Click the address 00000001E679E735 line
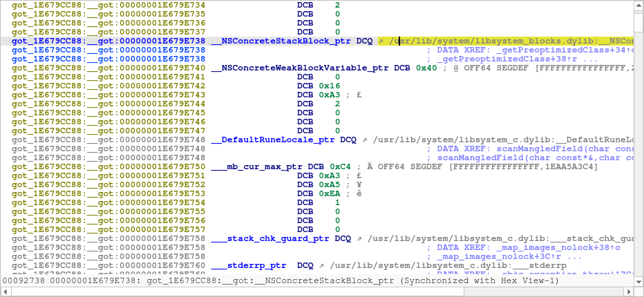Viewport: 644px width, 297px height. (108, 14)
